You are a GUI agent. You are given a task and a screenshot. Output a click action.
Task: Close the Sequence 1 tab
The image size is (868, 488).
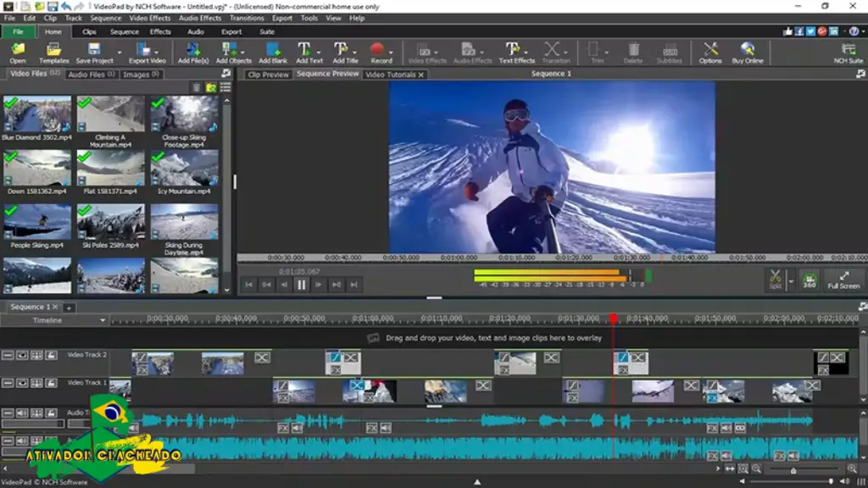[x=55, y=307]
